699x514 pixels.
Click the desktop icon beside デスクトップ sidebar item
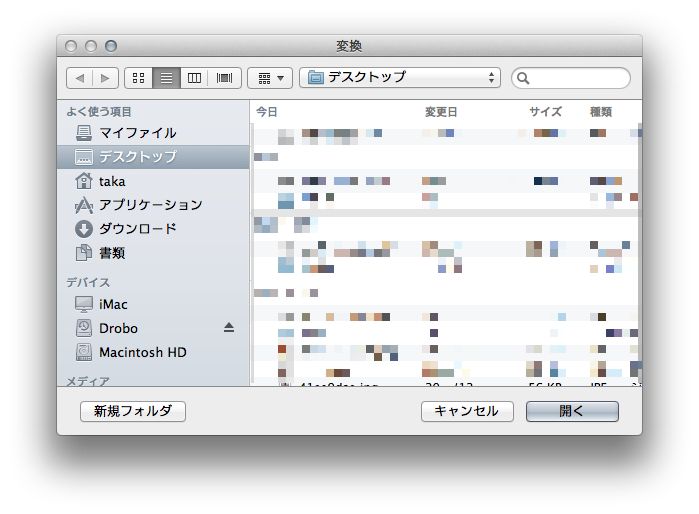tap(84, 157)
